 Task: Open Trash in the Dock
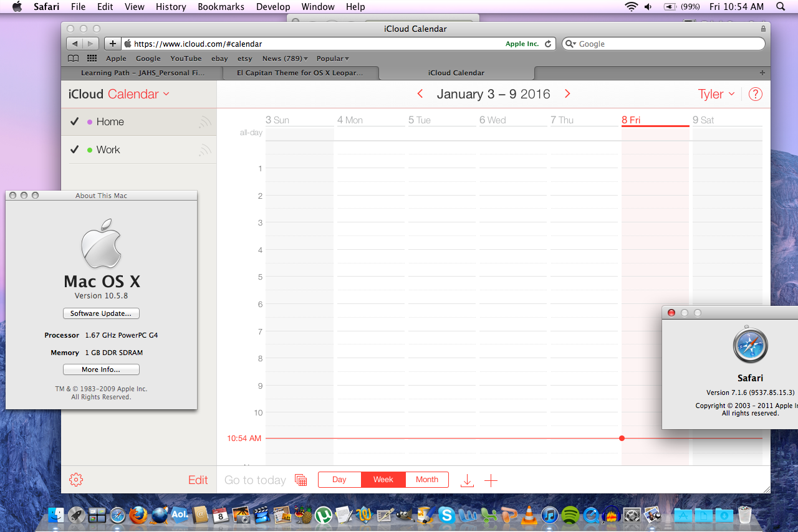pyautogui.click(x=744, y=515)
